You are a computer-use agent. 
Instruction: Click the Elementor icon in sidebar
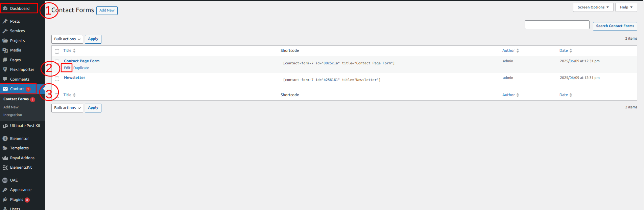pyautogui.click(x=5, y=139)
